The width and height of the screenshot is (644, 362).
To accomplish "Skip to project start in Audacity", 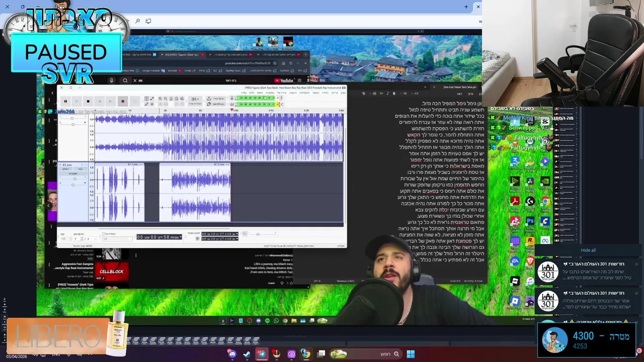I will (x=100, y=101).
